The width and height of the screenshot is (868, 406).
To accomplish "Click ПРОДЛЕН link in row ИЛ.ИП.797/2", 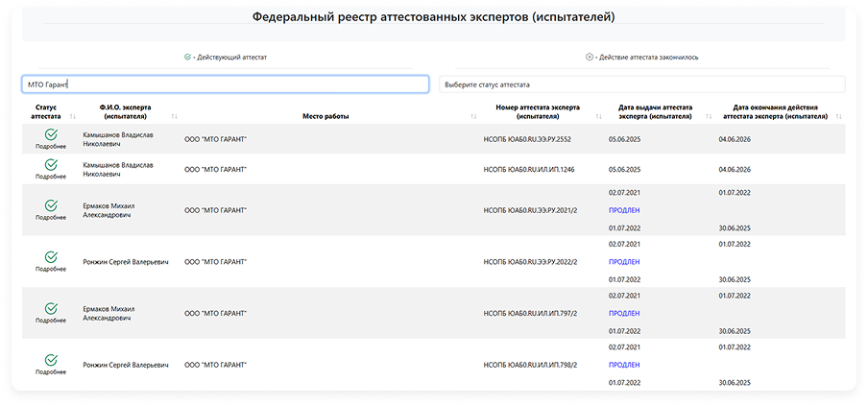I will tap(624, 313).
